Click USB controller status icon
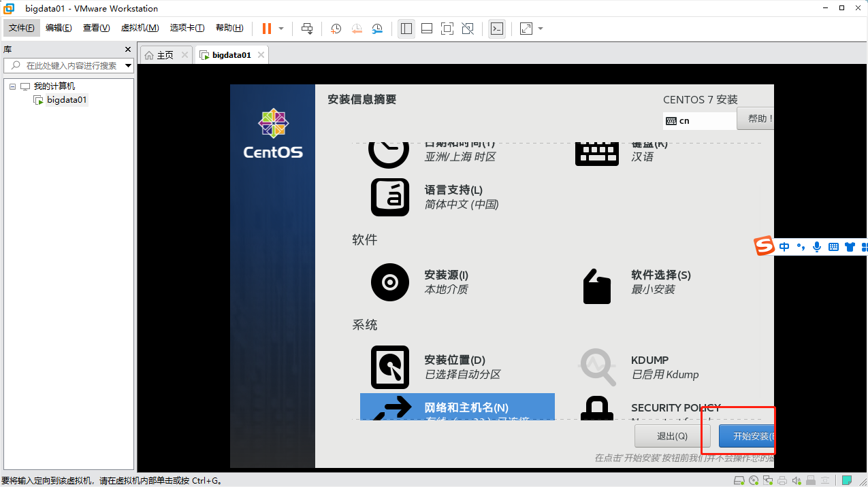 (811, 480)
